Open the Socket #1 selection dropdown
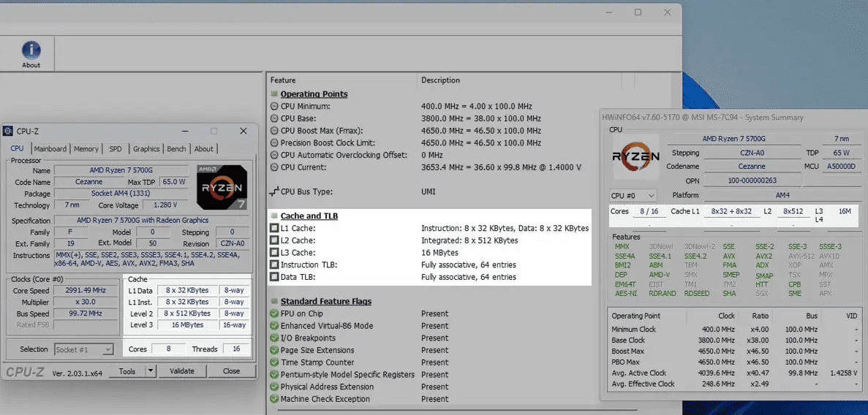Image resolution: width=868 pixels, height=415 pixels. pyautogui.click(x=84, y=349)
